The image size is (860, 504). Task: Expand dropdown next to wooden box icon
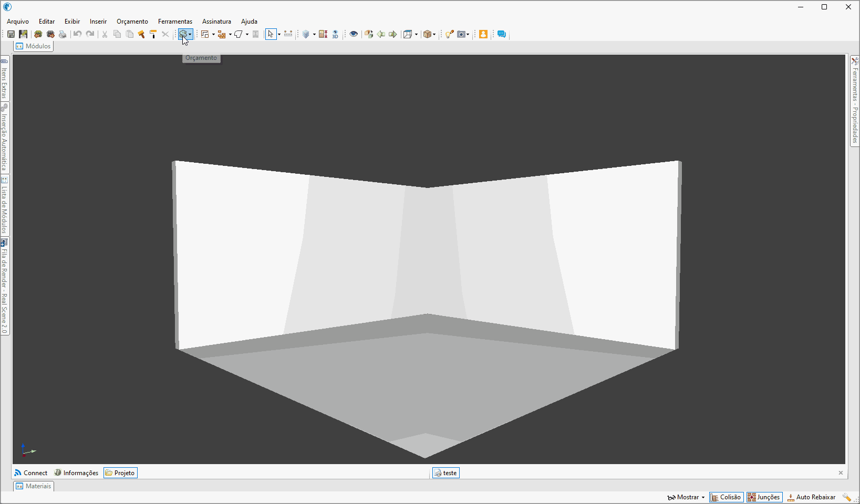click(x=434, y=35)
